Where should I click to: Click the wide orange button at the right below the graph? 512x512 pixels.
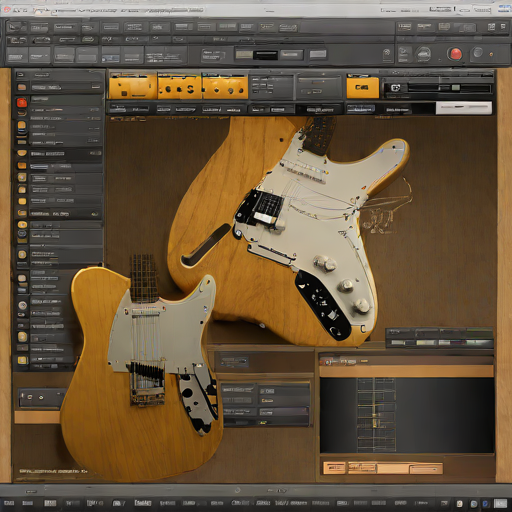coord(426,469)
